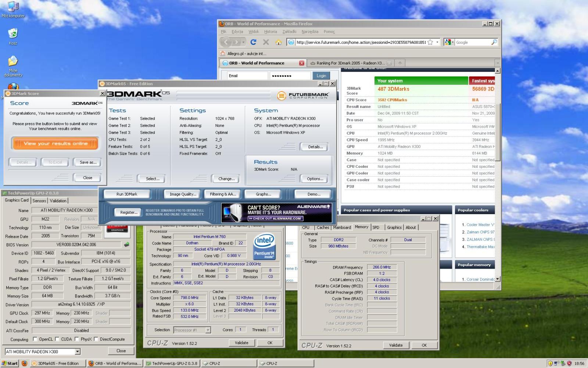Switch to Ranking For 3Dmark 2005 tab

point(351,63)
